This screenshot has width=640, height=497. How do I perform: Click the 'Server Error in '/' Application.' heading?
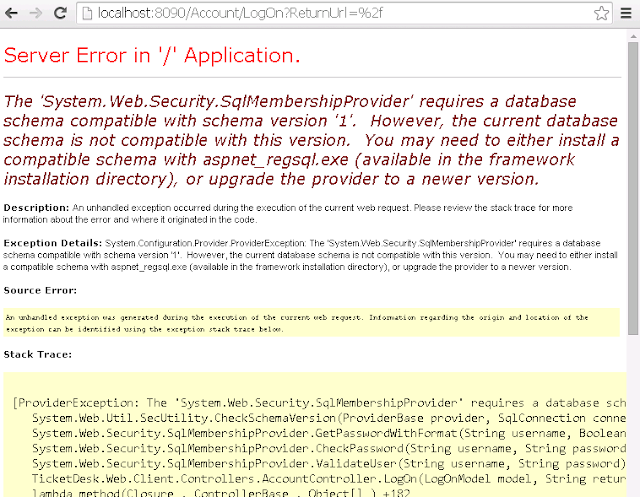point(152,55)
